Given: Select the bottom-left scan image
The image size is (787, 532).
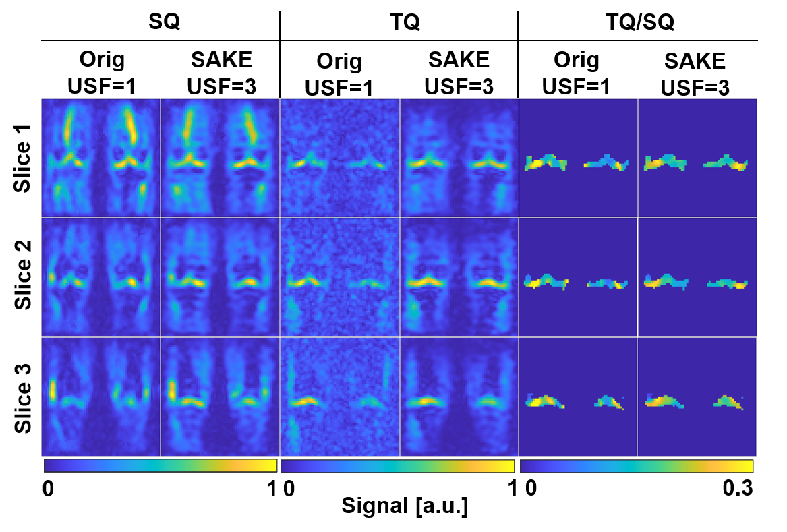Looking at the screenshot, I should tap(101, 397).
